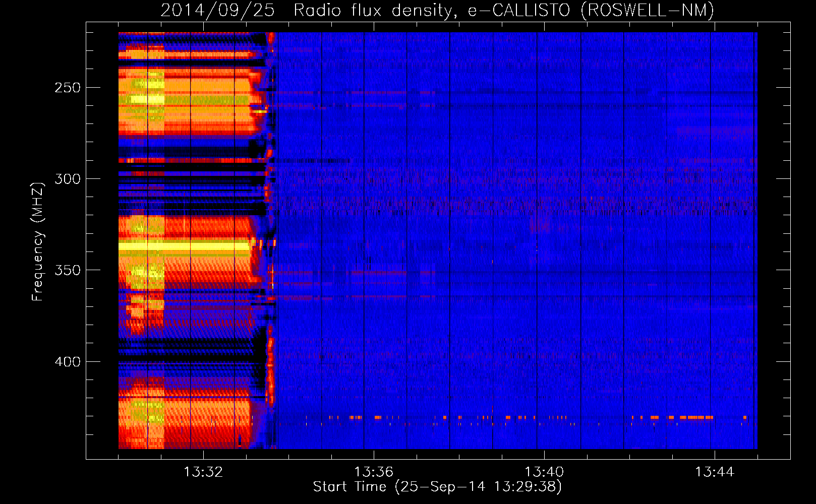Viewport: 816px width, 504px height.
Task: Click the 13:40 time tick label
Action: pos(544,472)
